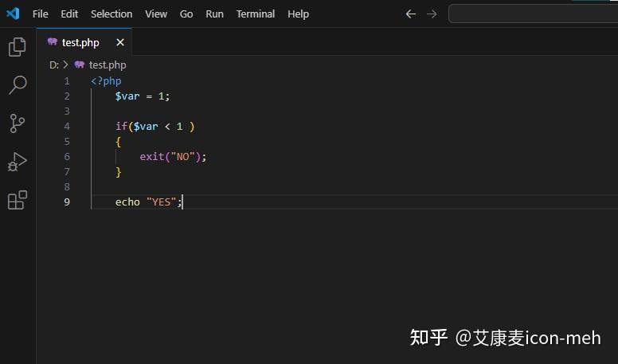
Task: Click $var on line 2
Action: click(127, 96)
